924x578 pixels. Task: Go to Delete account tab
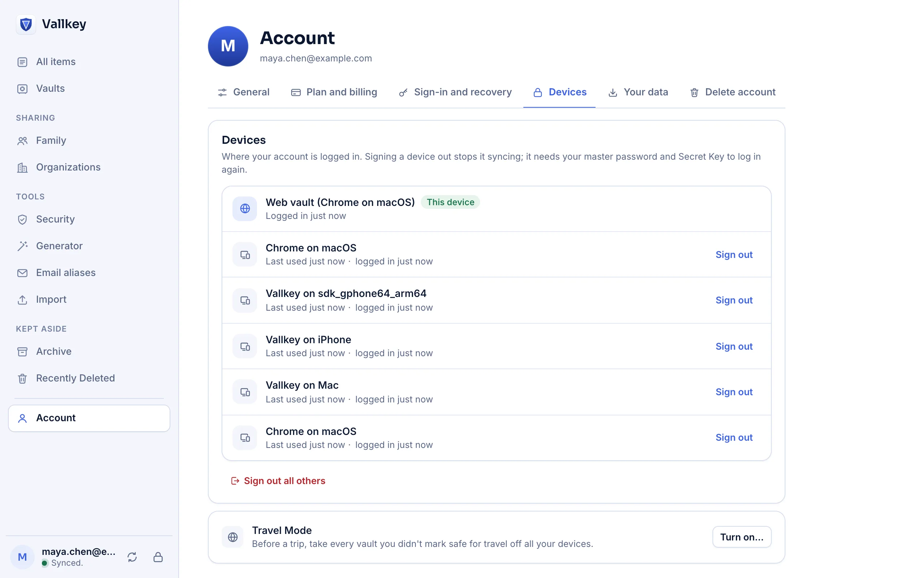coord(732,92)
